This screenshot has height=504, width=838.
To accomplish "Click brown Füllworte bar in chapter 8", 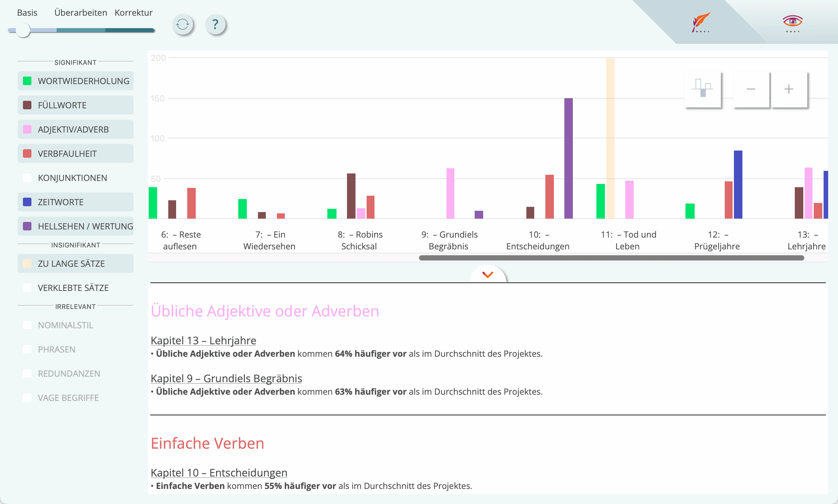I will pos(351,196).
